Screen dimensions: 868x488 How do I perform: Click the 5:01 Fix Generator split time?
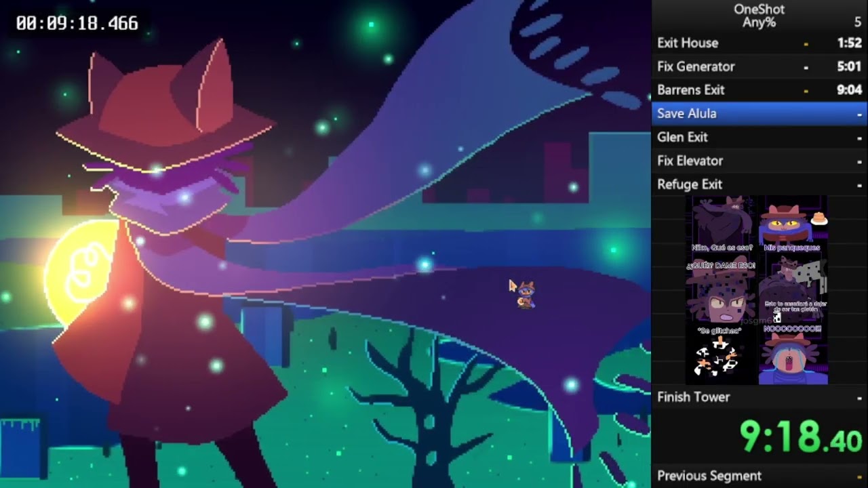[x=849, y=66]
